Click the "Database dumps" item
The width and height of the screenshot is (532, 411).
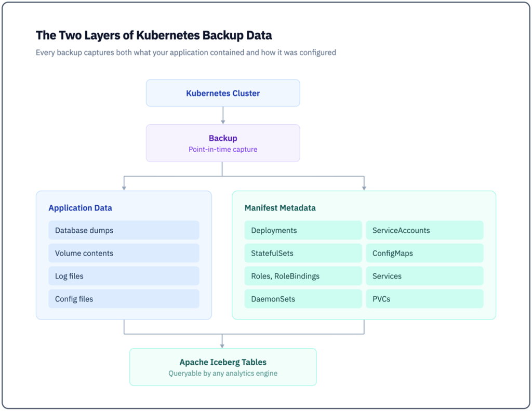(x=124, y=231)
